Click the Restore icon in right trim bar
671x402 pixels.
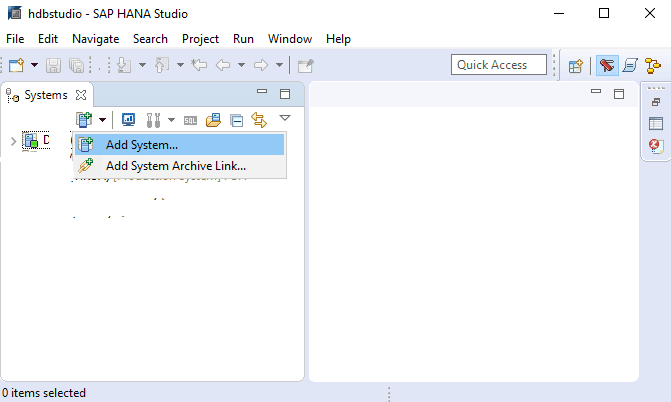pos(656,102)
